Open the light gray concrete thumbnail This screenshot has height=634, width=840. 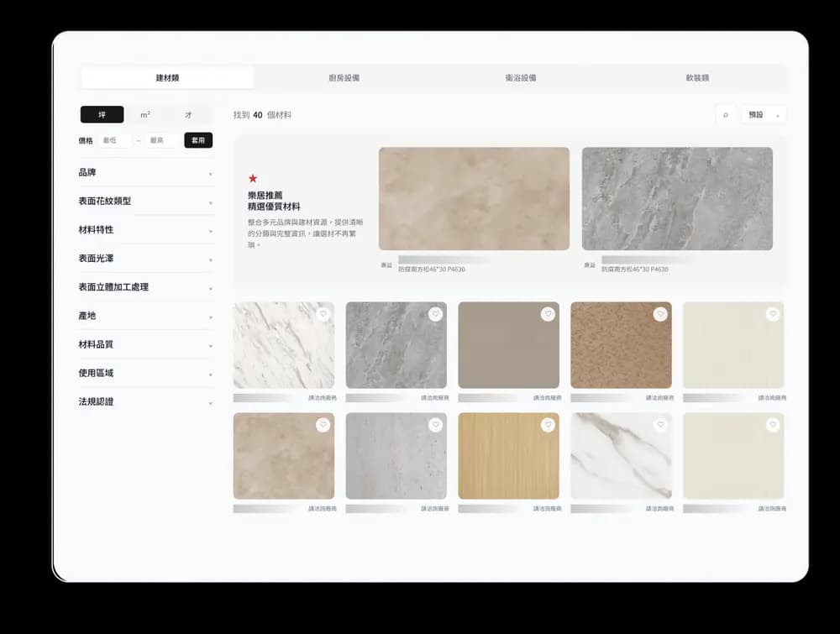(396, 456)
